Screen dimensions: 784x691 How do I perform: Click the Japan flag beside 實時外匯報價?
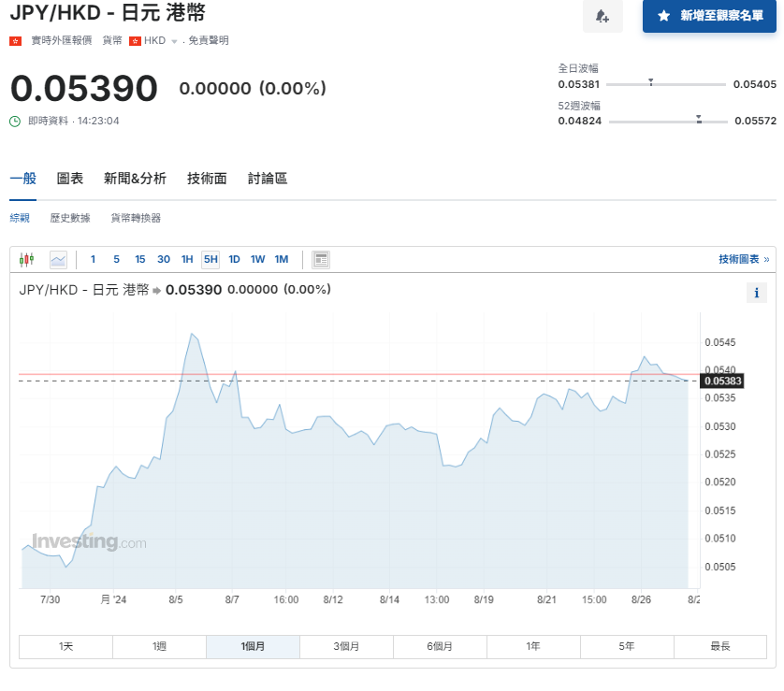(x=16, y=41)
